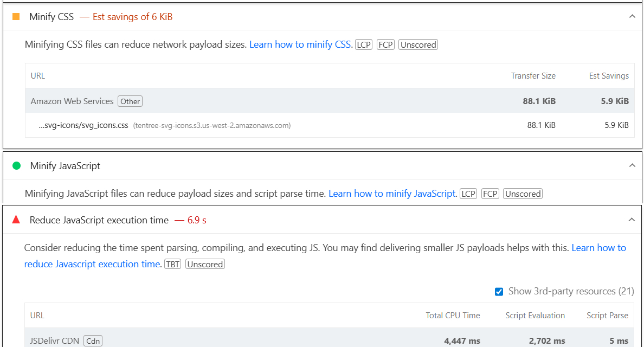This screenshot has width=644, height=347.
Task: Click the TBT chip below the JS execution description
Action: coord(172,264)
